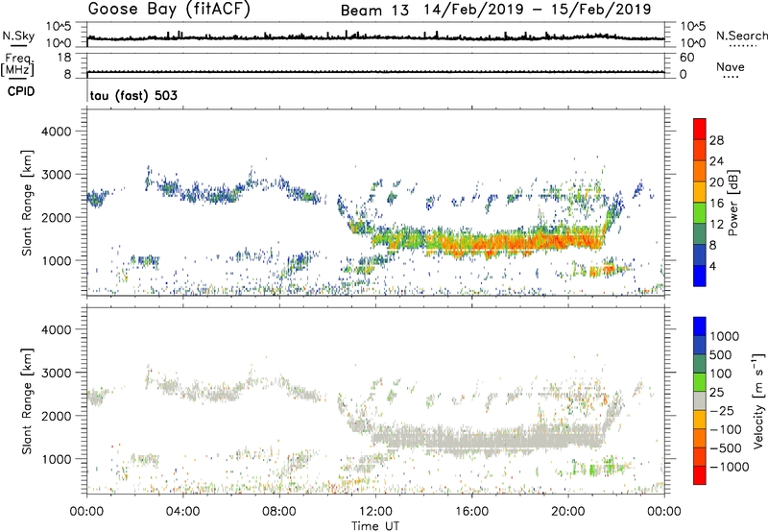Viewport: 768px width, 532px height.
Task: Click the red top segment of Power colorbar
Action: pyautogui.click(x=700, y=130)
